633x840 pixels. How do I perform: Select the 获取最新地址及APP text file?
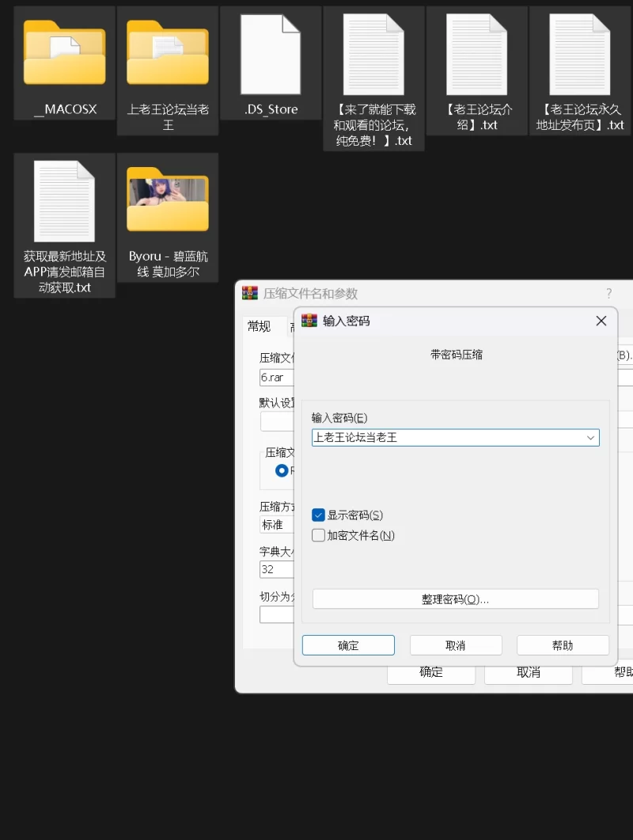tap(65, 201)
